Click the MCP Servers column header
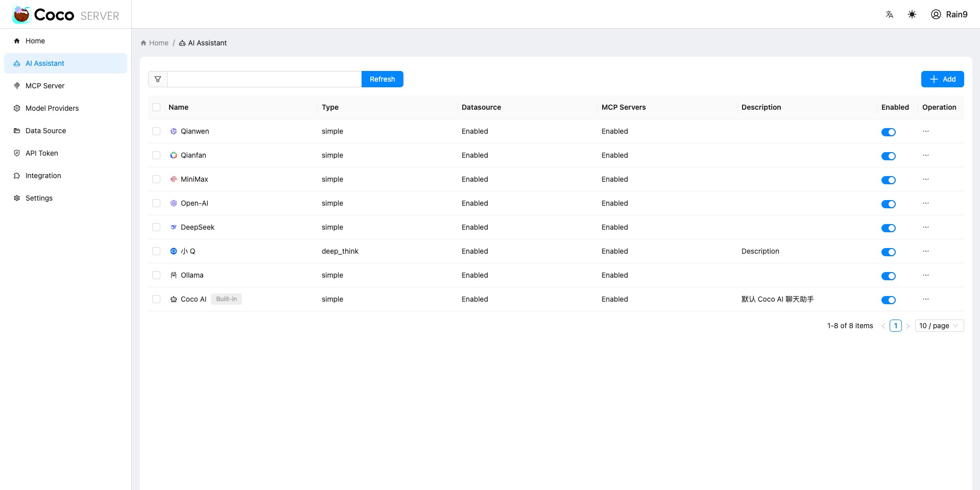Screen dimensions: 980x490 (624, 107)
